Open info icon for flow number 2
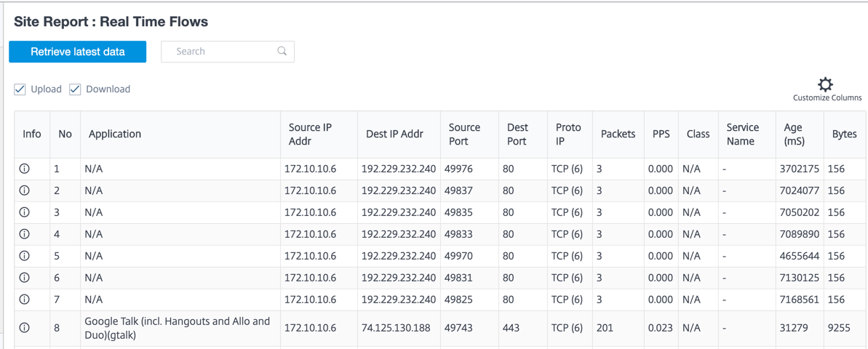This screenshot has width=868, height=349. coord(24,190)
